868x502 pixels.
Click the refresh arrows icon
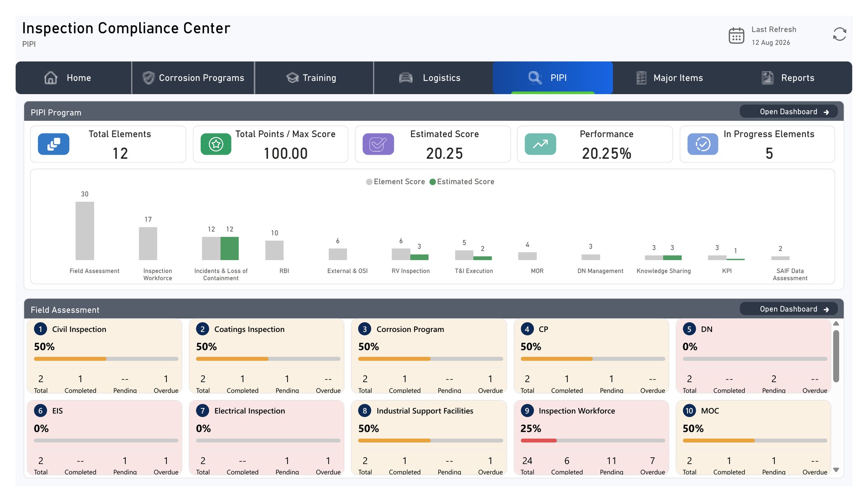click(840, 34)
